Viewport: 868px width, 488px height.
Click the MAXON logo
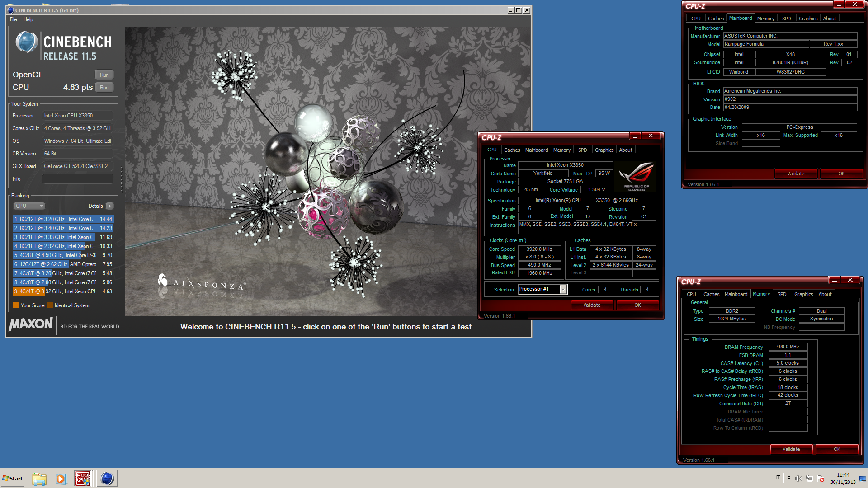pos(31,324)
